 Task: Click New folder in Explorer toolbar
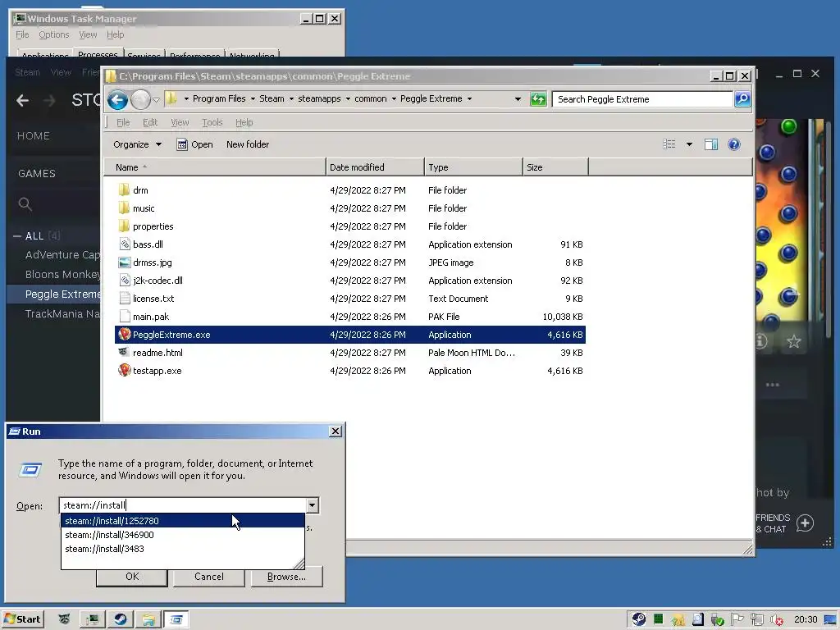pos(248,144)
